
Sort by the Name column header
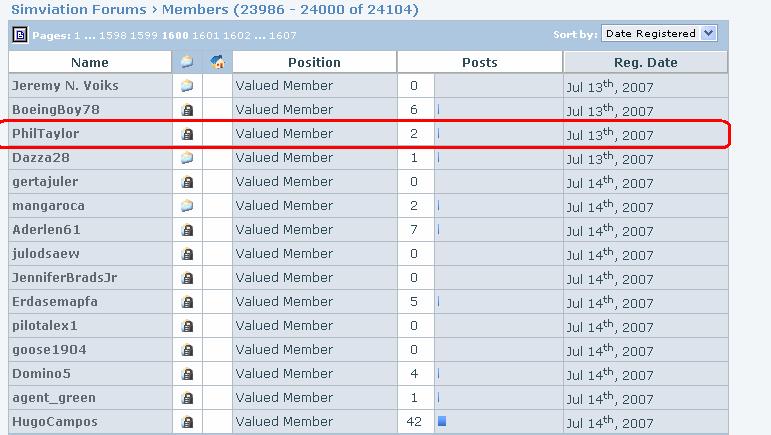click(x=89, y=62)
